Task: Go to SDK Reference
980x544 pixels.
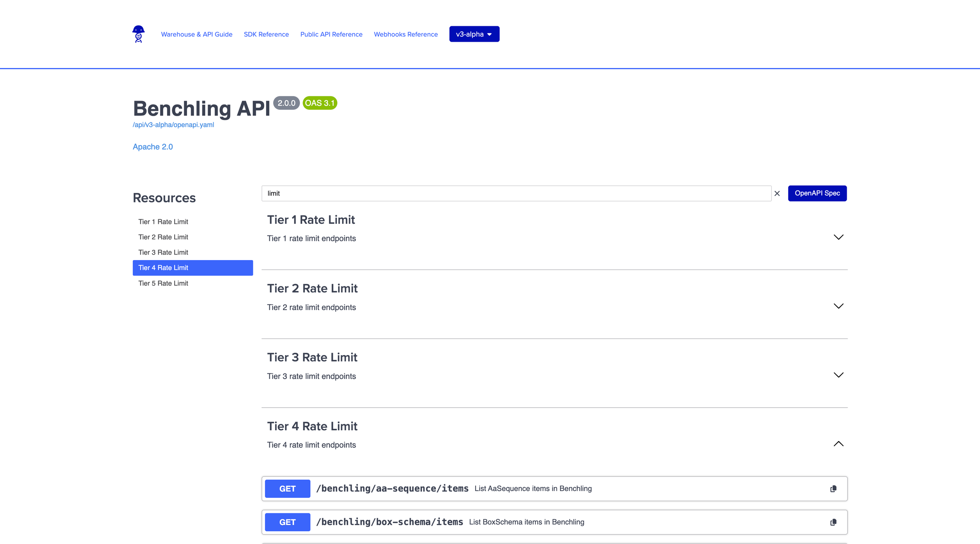Action: coord(266,34)
